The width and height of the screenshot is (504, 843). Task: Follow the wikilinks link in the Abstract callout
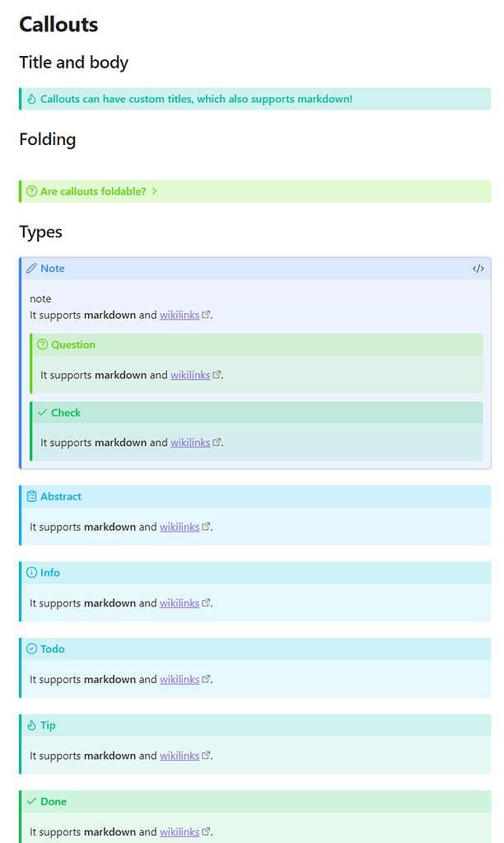[180, 527]
